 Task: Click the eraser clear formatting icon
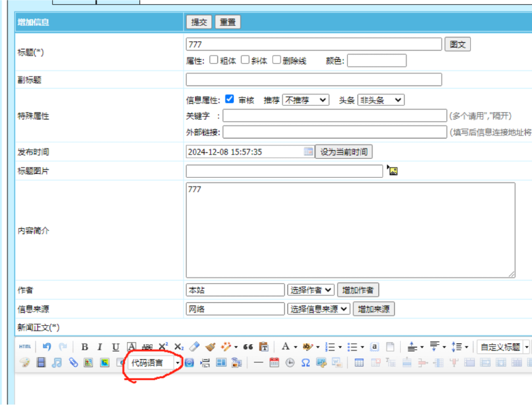[195, 347]
